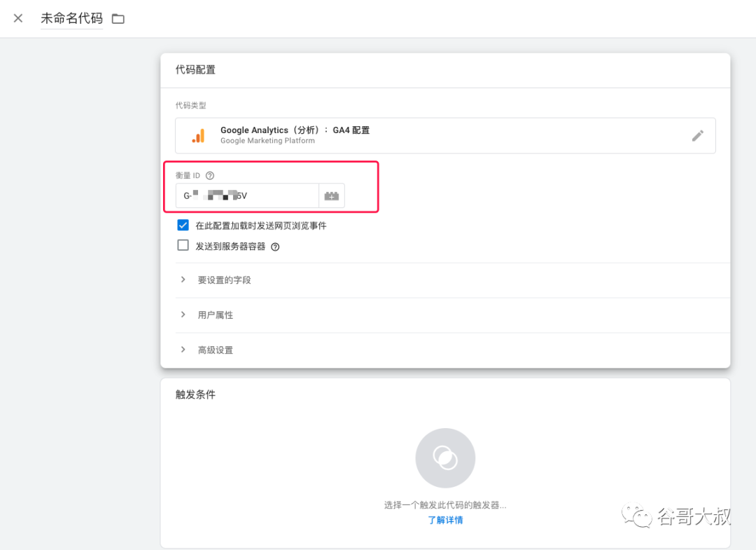Expand the 要设置的字段 section
Image resolution: width=756 pixels, height=550 pixels.
tap(224, 280)
